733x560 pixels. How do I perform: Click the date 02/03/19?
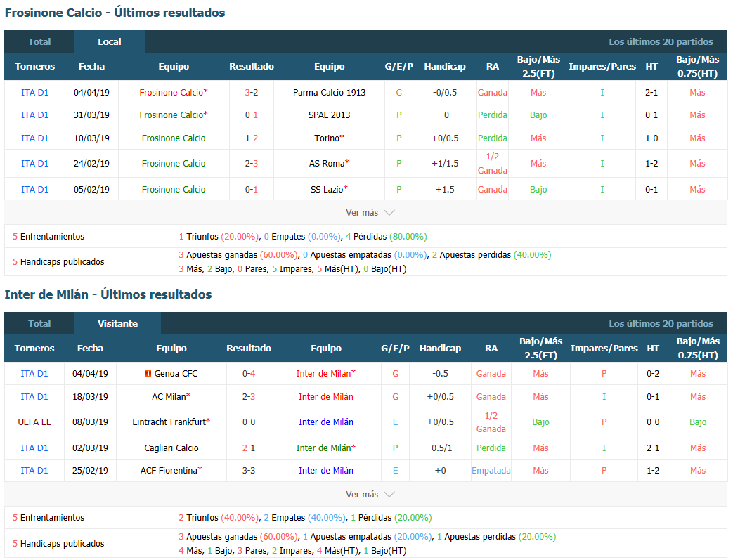click(90, 448)
